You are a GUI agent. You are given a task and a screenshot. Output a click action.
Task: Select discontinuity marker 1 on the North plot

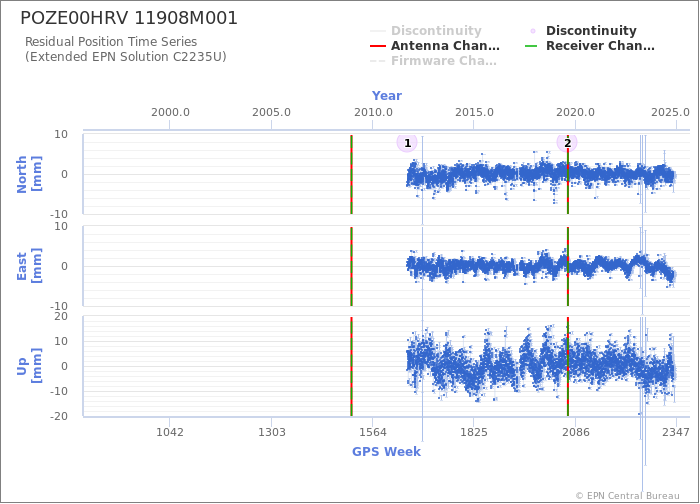click(x=407, y=143)
